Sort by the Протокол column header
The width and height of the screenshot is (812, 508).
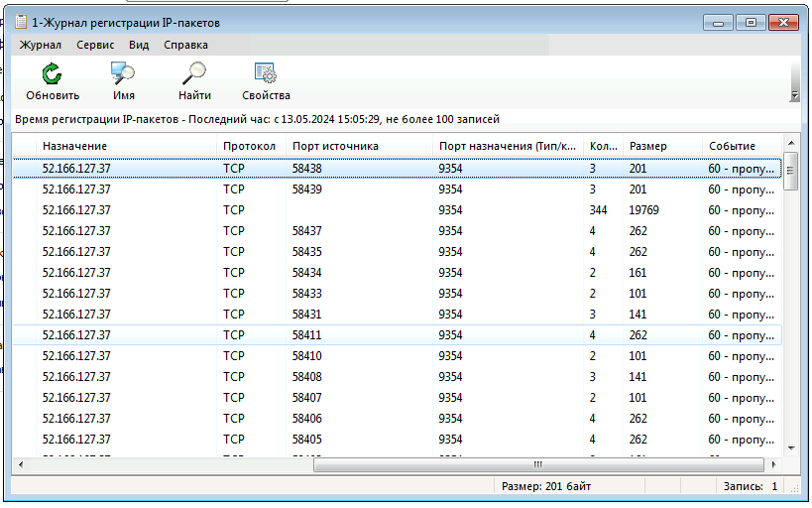tap(251, 146)
